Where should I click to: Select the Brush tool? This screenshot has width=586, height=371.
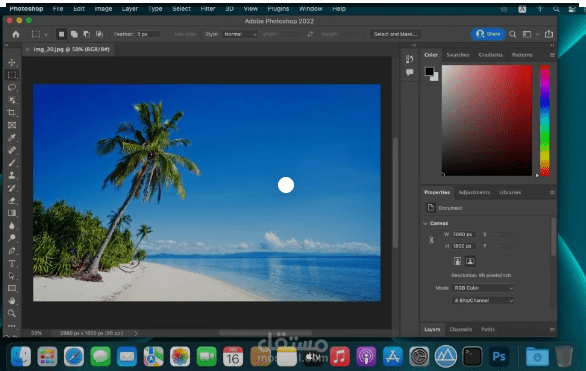pos(12,163)
